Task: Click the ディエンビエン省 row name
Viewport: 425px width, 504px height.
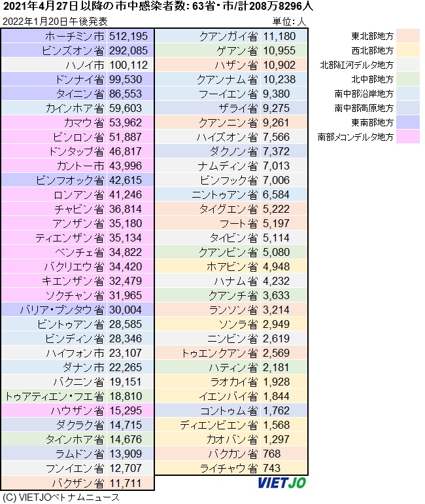Action: tap(218, 425)
